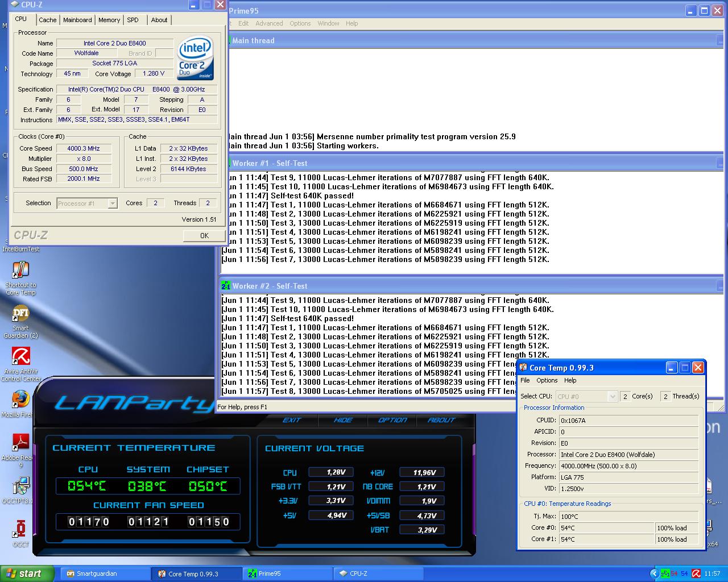
Task: Open Prime95 Edit menu
Action: pyautogui.click(x=243, y=23)
